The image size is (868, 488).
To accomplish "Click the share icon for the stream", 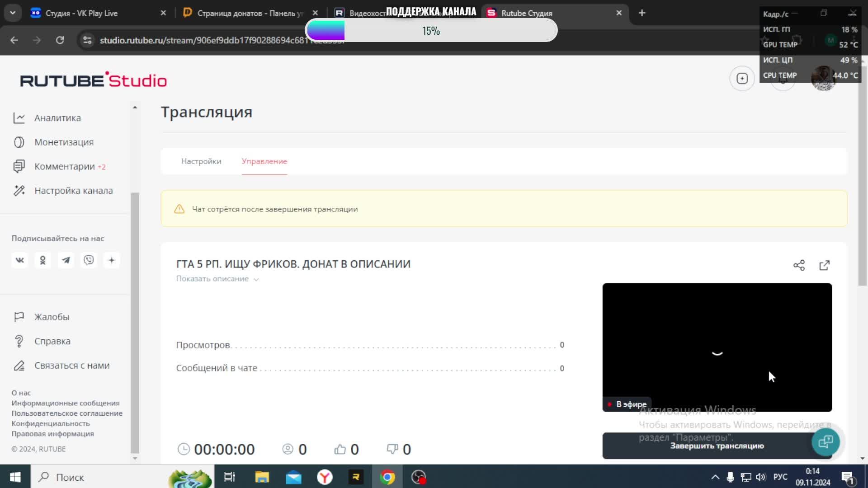I will pyautogui.click(x=799, y=265).
